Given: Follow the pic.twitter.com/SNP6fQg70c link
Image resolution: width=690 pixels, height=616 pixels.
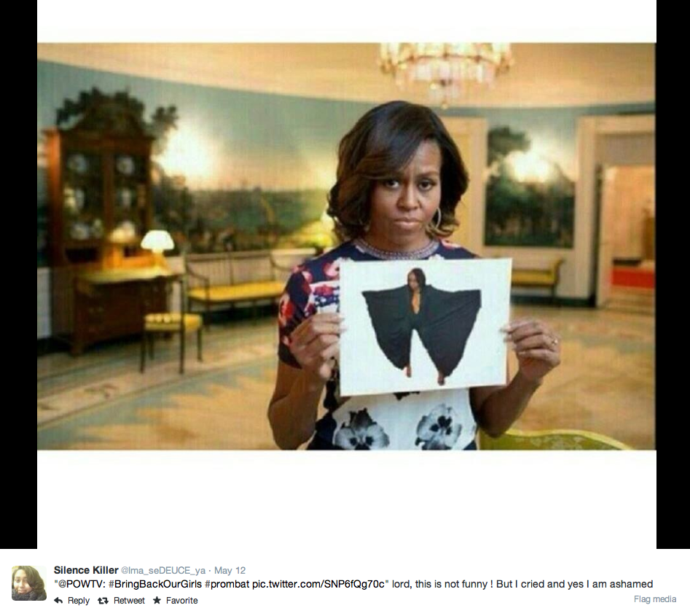Looking at the screenshot, I should point(318,585).
